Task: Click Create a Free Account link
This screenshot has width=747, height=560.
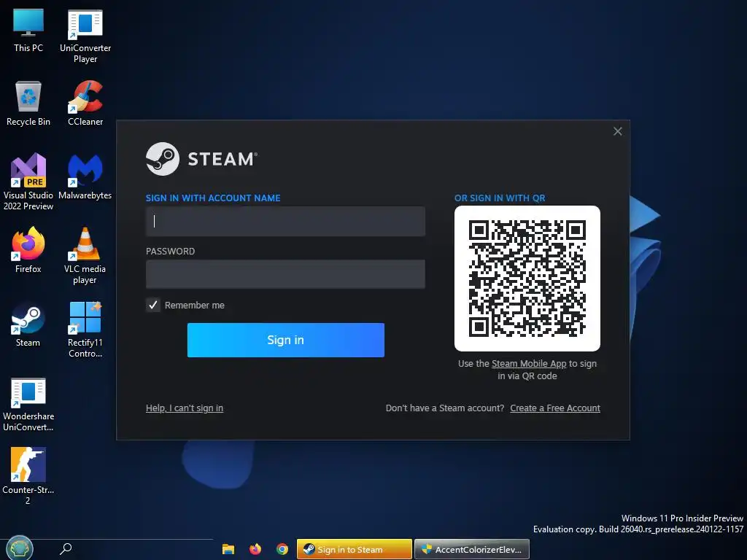Action: [555, 408]
